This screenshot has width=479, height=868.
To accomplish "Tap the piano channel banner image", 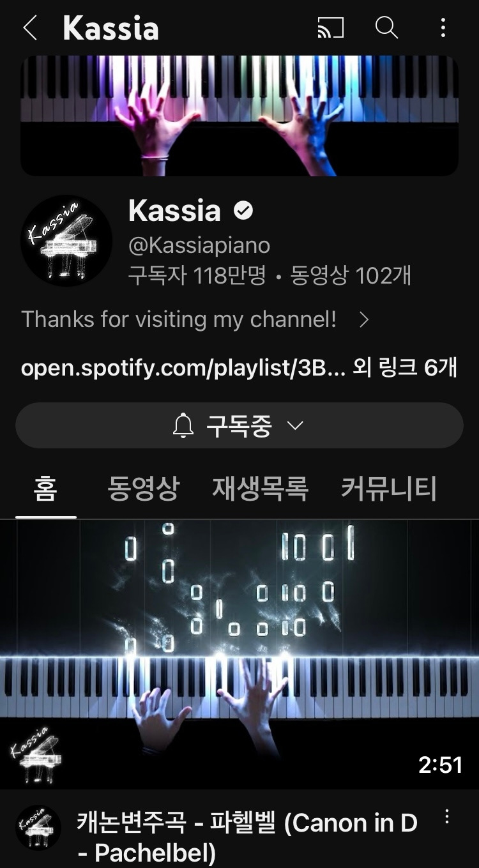I will 240,116.
